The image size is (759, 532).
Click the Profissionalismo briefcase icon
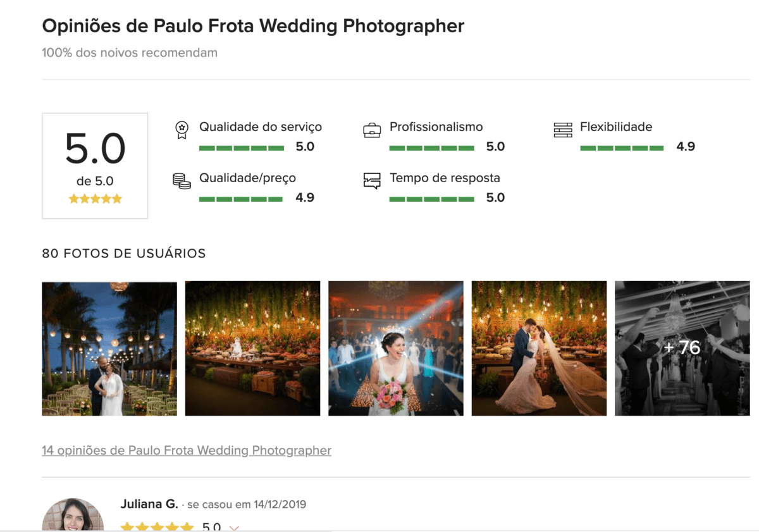pos(372,130)
